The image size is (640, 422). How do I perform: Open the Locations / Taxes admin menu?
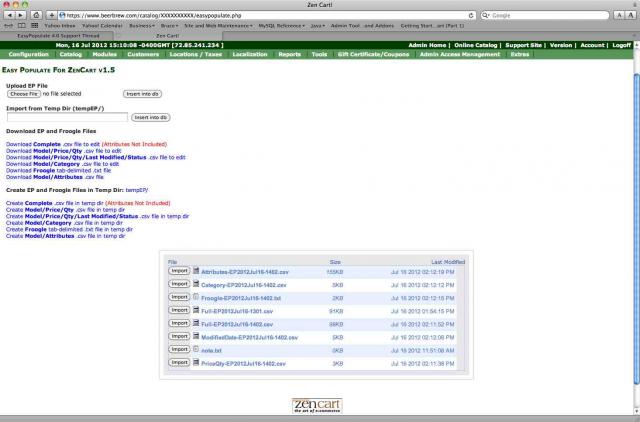coord(196,54)
